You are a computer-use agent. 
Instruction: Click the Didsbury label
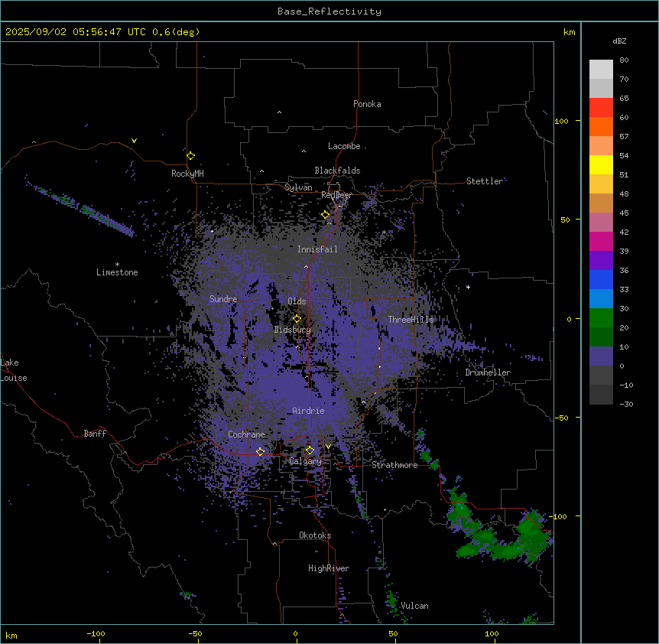[293, 330]
